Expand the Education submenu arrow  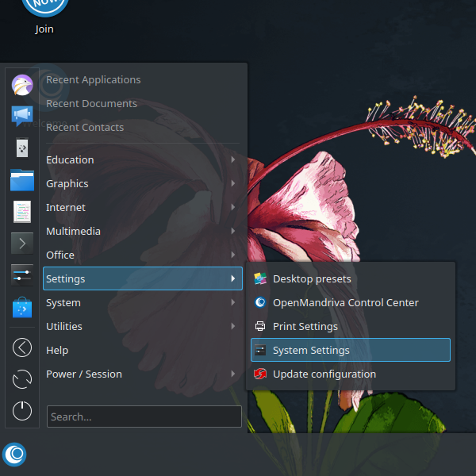pos(232,159)
